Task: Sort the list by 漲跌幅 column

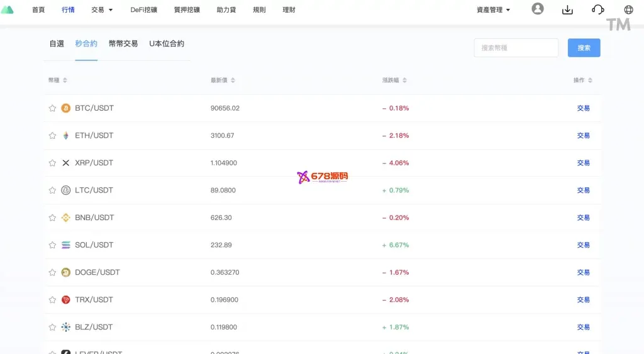Action: (x=394, y=80)
